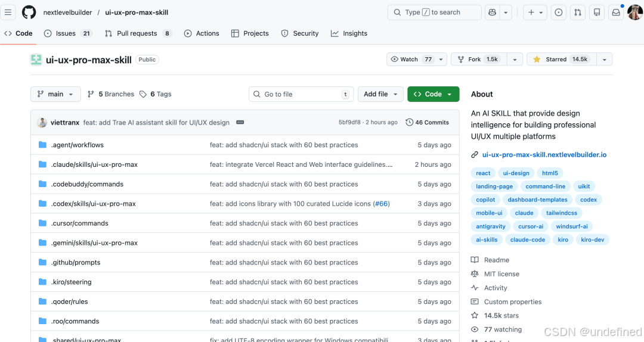Open the user profile avatar menu

(x=636, y=13)
